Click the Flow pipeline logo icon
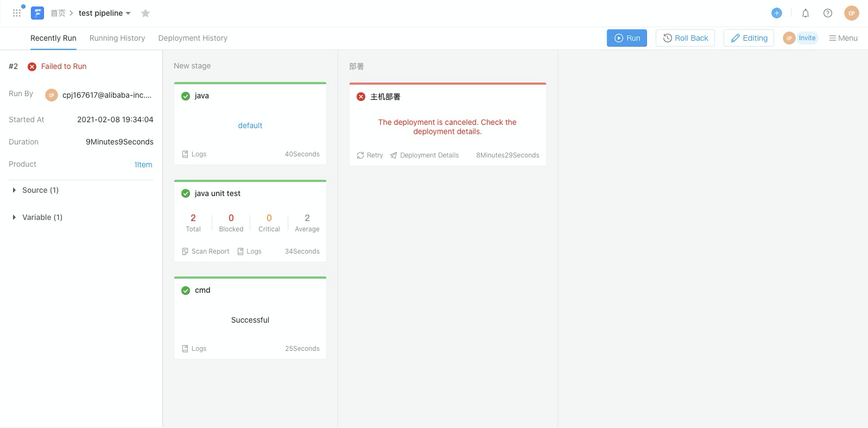This screenshot has width=868, height=428. coord(37,13)
